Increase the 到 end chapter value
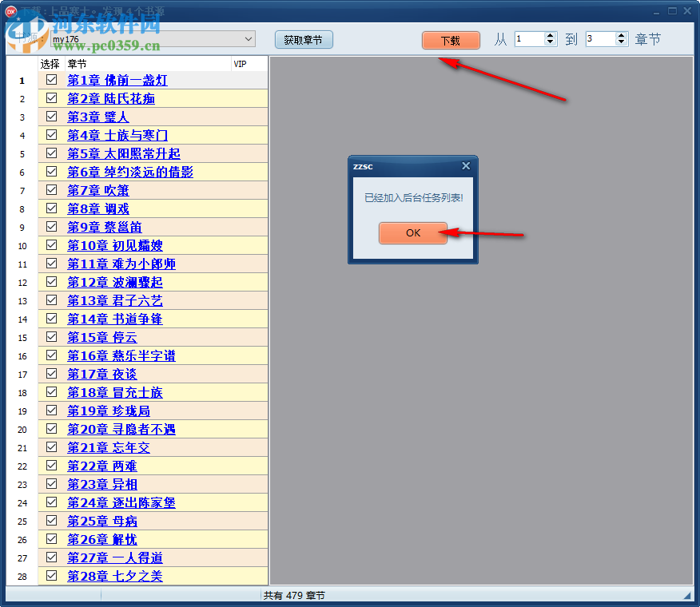Image resolution: width=700 pixels, height=607 pixels. pos(621,35)
